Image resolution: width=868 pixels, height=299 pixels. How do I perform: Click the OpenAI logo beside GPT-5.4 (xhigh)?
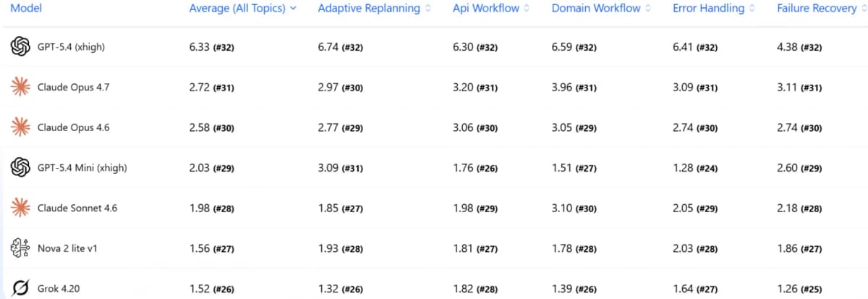tap(20, 47)
